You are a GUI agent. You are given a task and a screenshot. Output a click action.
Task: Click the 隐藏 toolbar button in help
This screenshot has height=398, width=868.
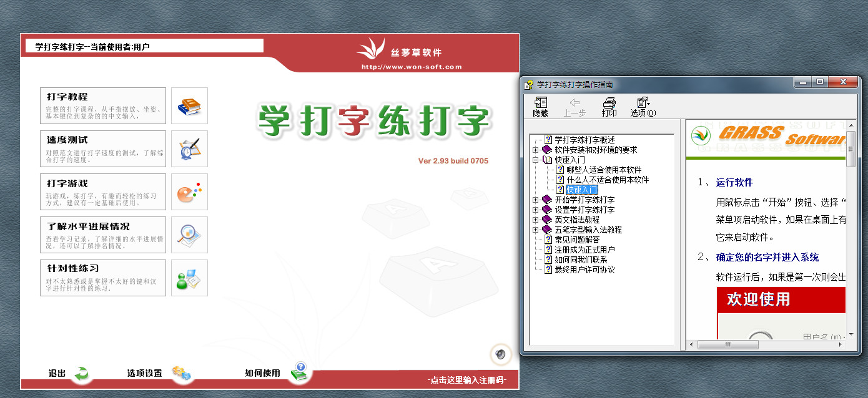coord(540,107)
